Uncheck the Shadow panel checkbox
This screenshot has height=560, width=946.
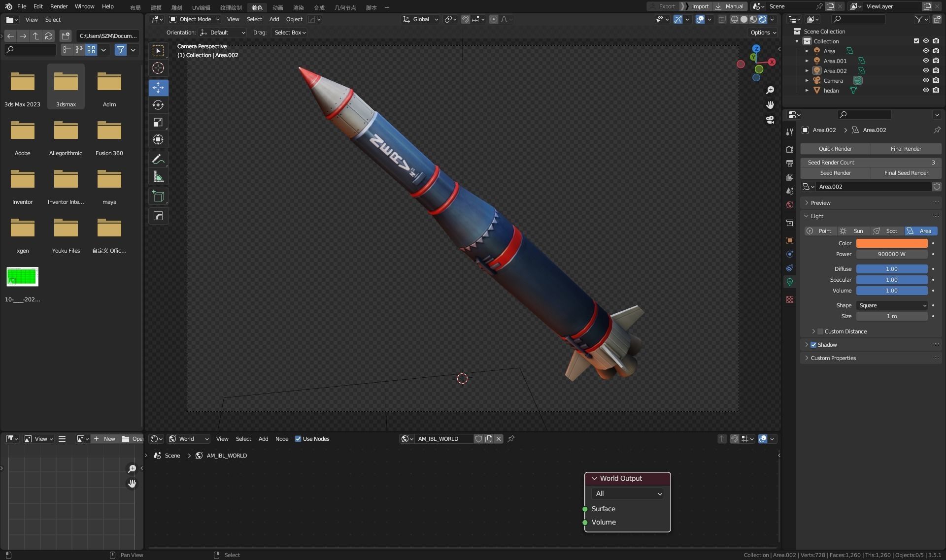coord(813,345)
